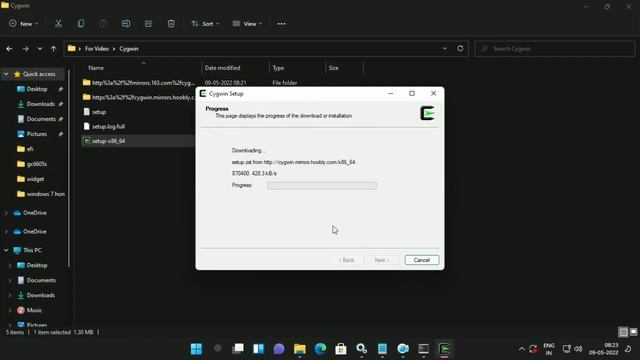Click the download Progress bar in Setup
The height and width of the screenshot is (360, 640).
pos(322,186)
